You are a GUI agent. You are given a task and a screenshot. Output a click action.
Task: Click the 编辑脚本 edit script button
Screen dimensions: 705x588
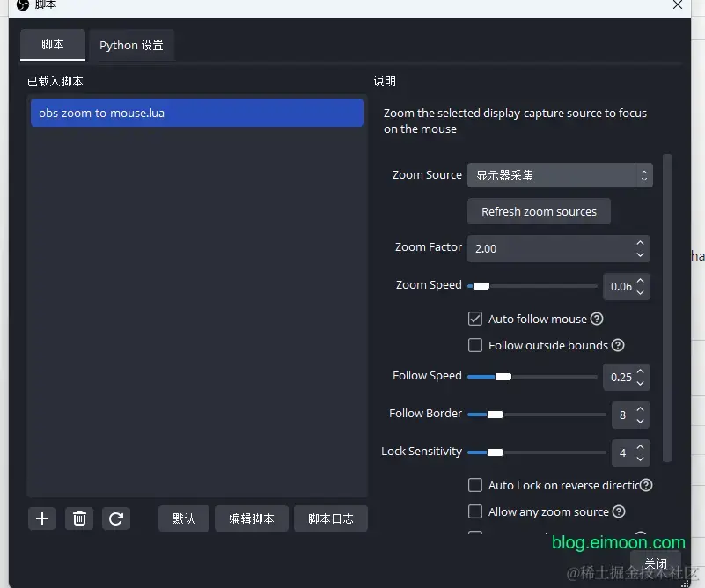[252, 518]
